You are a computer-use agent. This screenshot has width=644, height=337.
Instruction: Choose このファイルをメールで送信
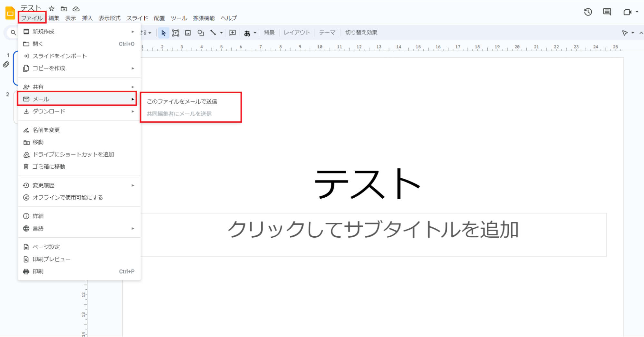click(182, 102)
